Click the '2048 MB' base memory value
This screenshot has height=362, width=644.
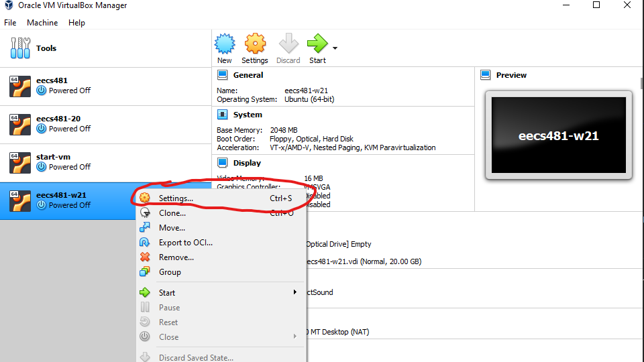(x=284, y=130)
